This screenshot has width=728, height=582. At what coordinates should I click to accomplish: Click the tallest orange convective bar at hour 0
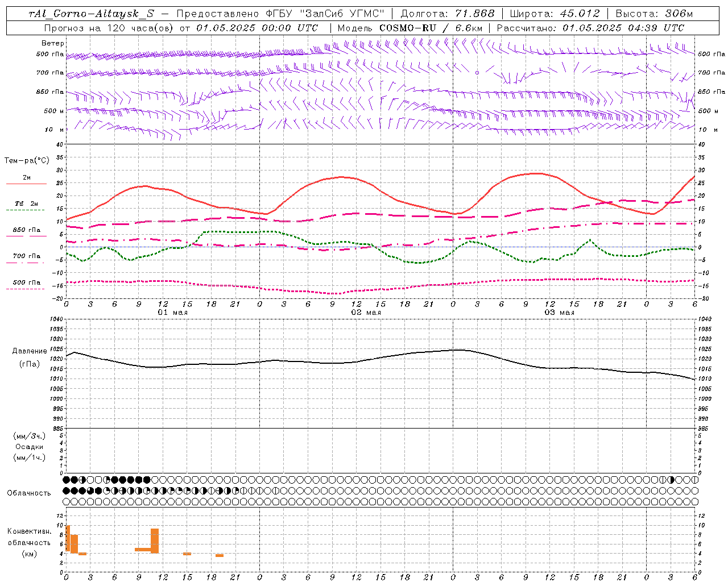(68, 538)
